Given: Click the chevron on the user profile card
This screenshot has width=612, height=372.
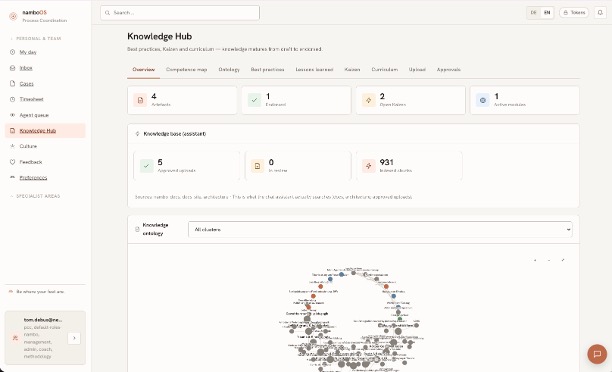Looking at the screenshot, I should (74, 338).
